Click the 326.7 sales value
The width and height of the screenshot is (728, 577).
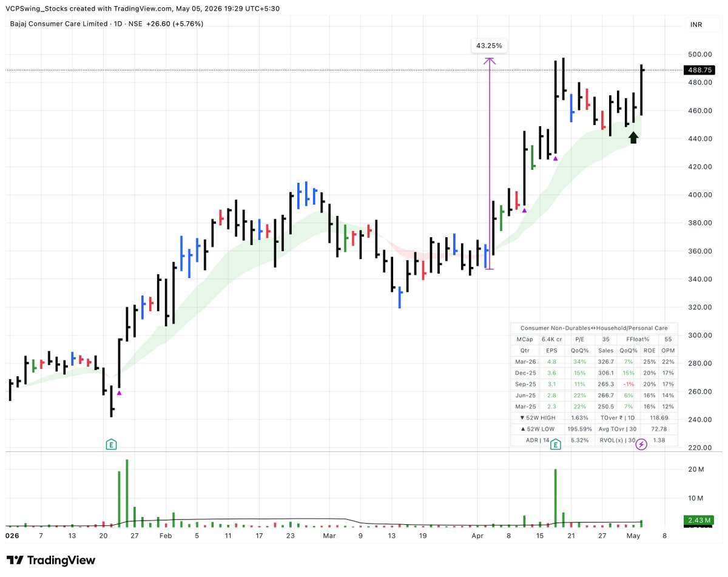pyautogui.click(x=605, y=362)
